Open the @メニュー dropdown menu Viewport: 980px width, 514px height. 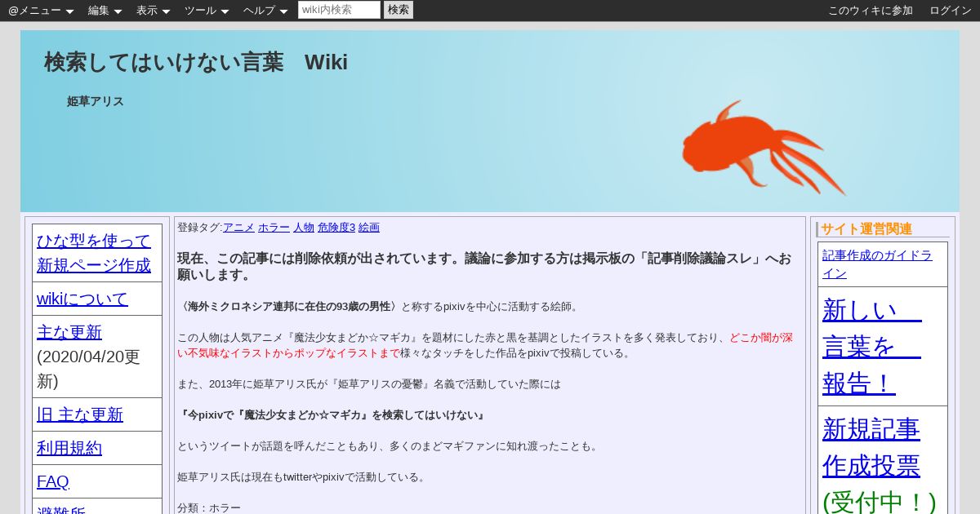coord(41,11)
